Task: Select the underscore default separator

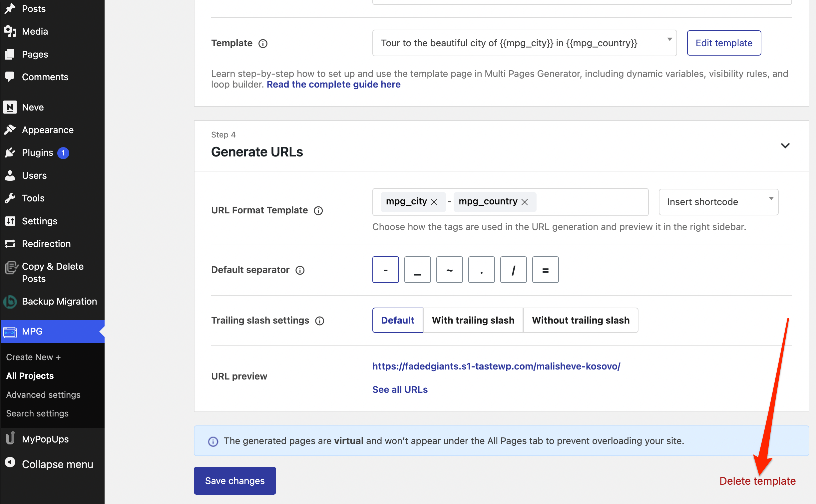Action: pyautogui.click(x=417, y=270)
